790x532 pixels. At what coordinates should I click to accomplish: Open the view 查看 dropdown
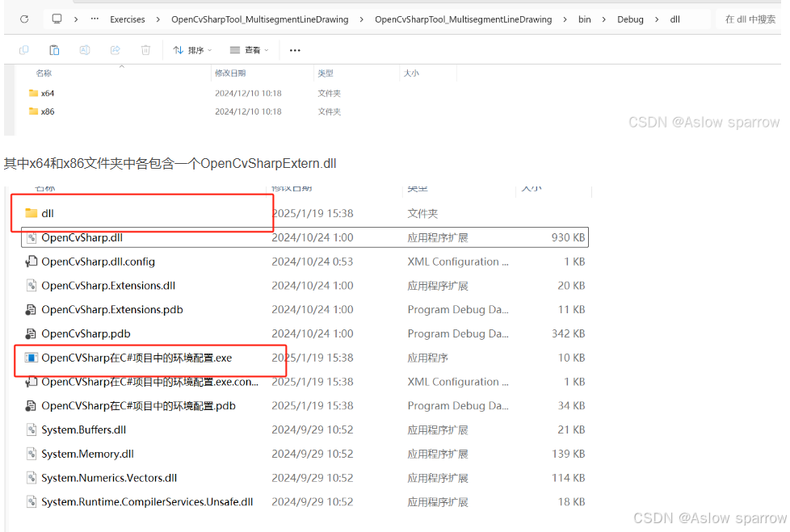pos(250,50)
